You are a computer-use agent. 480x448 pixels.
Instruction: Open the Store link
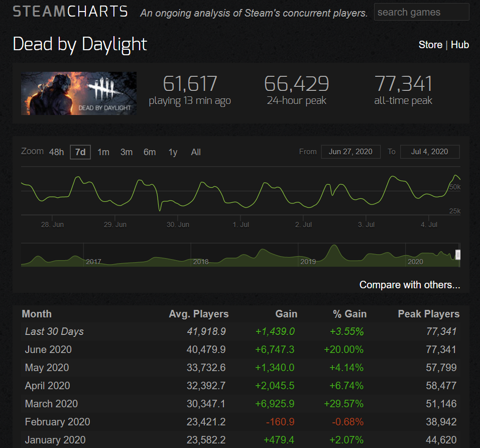pos(430,45)
